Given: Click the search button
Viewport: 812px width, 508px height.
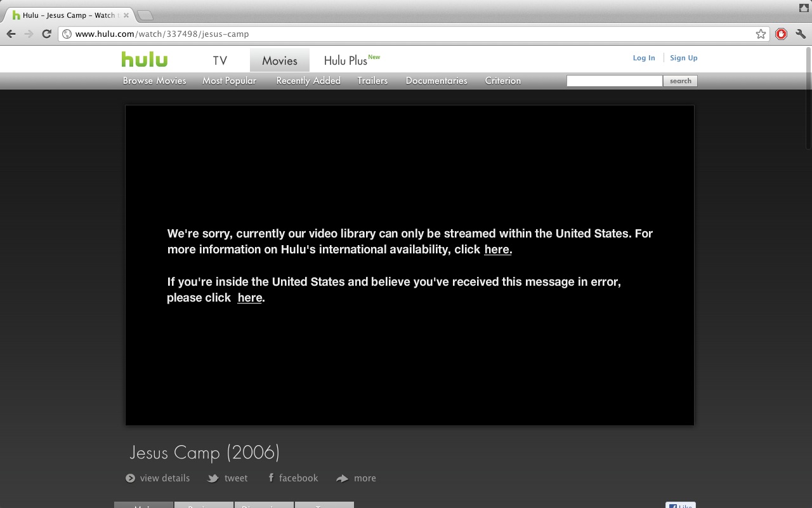Looking at the screenshot, I should pyautogui.click(x=681, y=81).
